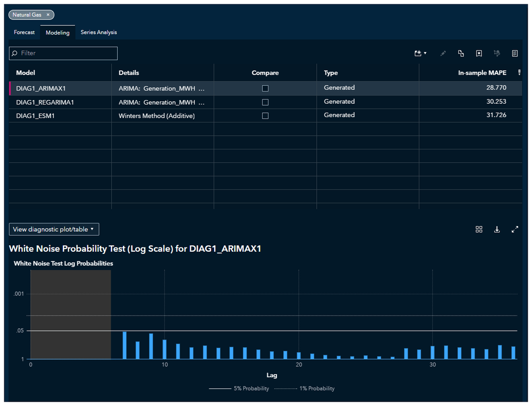Viewport: 532px width, 406px height.
Task: Maximize the chart with expand arrows icon
Action: 515,229
